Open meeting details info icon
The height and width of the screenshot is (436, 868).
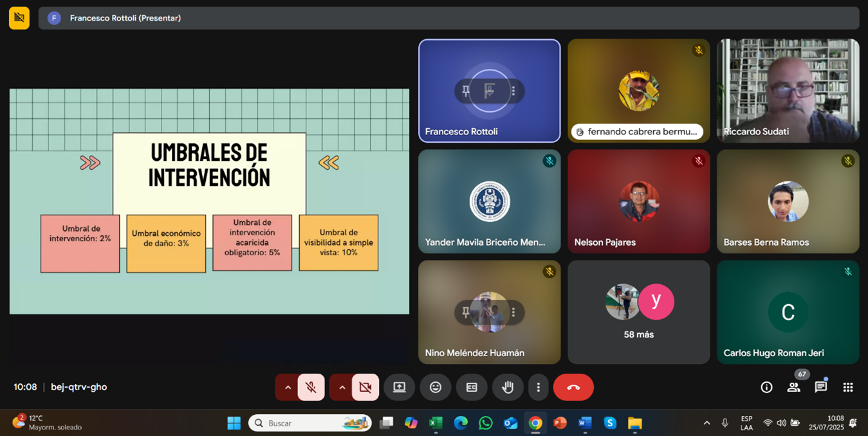766,387
